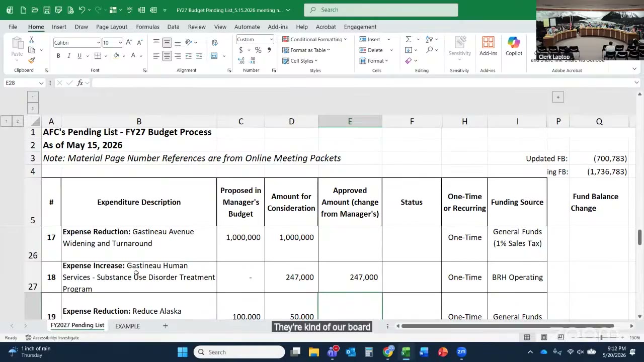This screenshot has width=644, height=362.
Task: Open the Add-ins ribbon button
Action: 488,46
